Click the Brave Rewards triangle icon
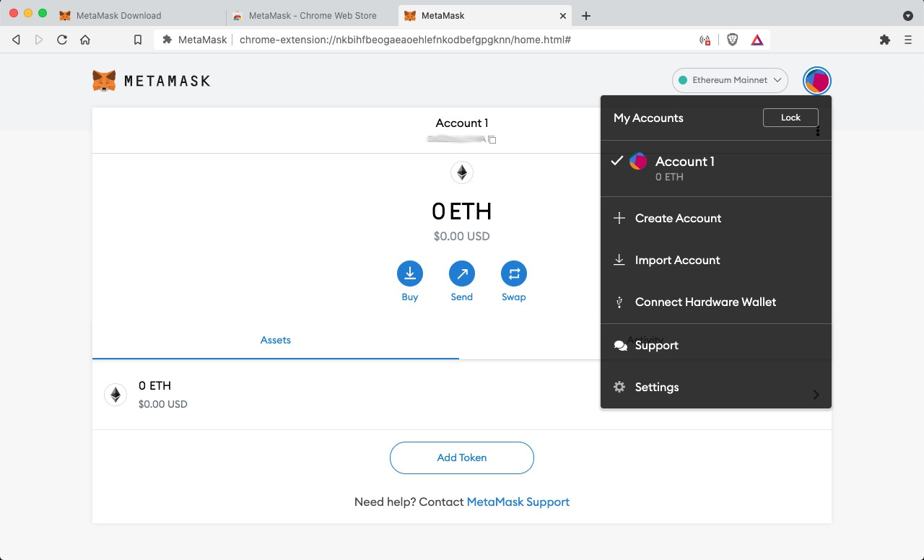Image resolution: width=924 pixels, height=560 pixels. coord(757,40)
